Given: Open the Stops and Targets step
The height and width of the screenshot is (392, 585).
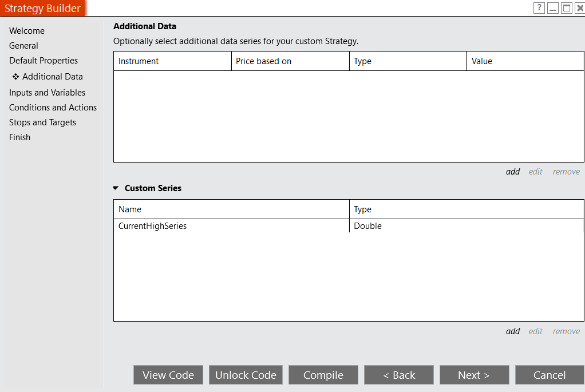Looking at the screenshot, I should click(x=42, y=122).
